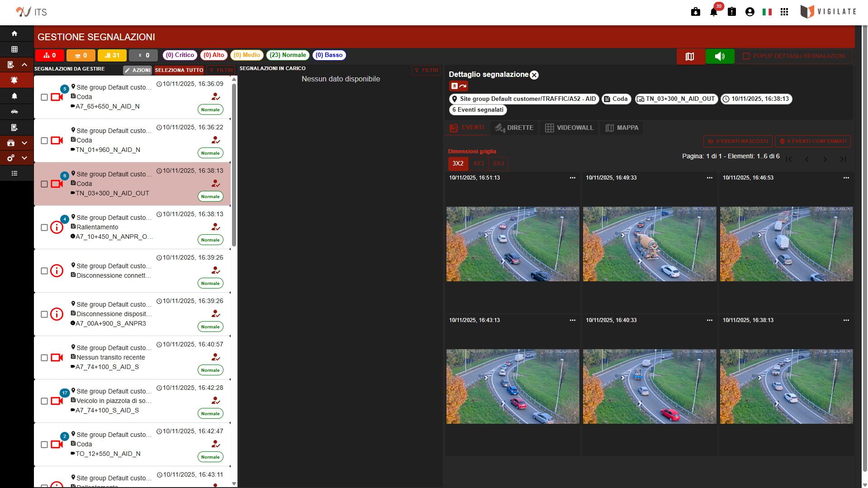Open the notifications bell with badge 30

714,12
